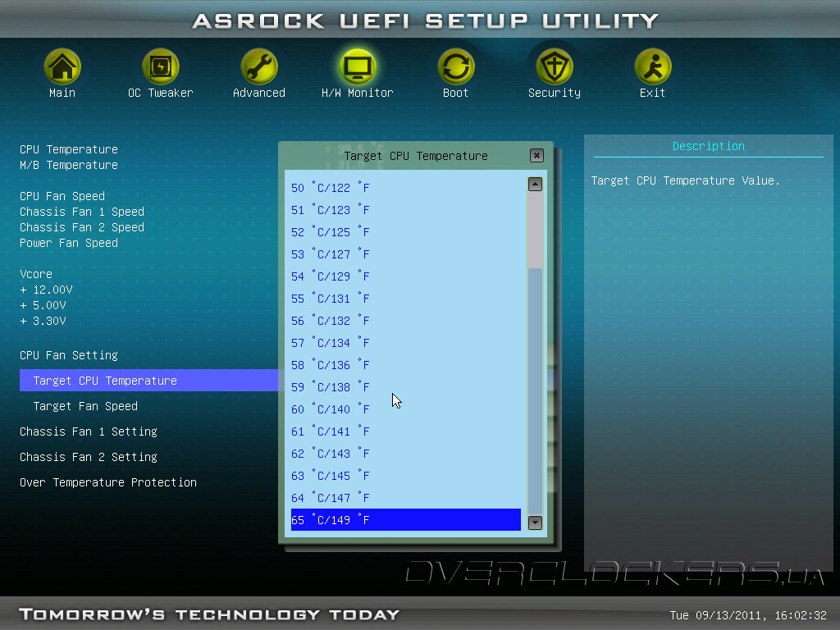Screen dimensions: 840x630
Task: Click the CPU Fan Speed label
Action: point(62,196)
